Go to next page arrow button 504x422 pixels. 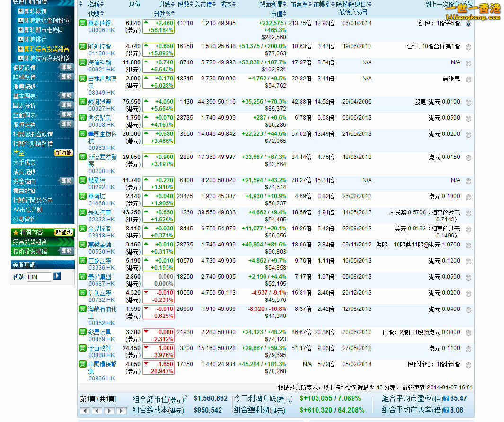coord(109,411)
